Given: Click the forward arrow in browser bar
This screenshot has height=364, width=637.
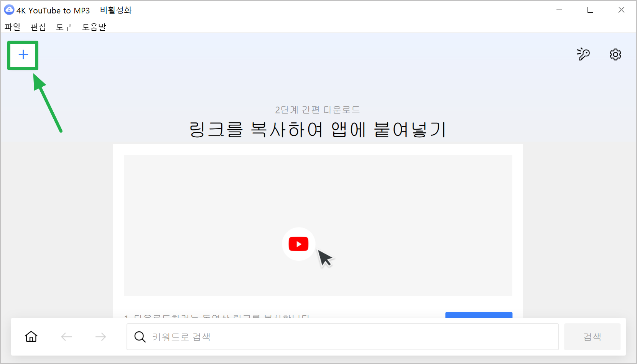Looking at the screenshot, I should tap(100, 337).
